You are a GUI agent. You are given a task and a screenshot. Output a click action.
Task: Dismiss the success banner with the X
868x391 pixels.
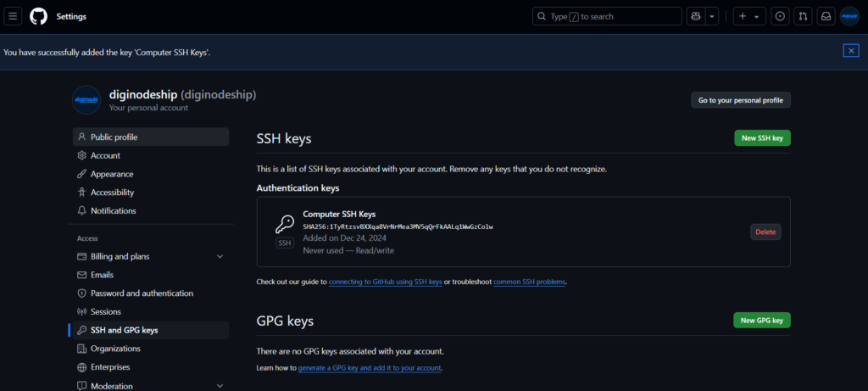tap(851, 51)
